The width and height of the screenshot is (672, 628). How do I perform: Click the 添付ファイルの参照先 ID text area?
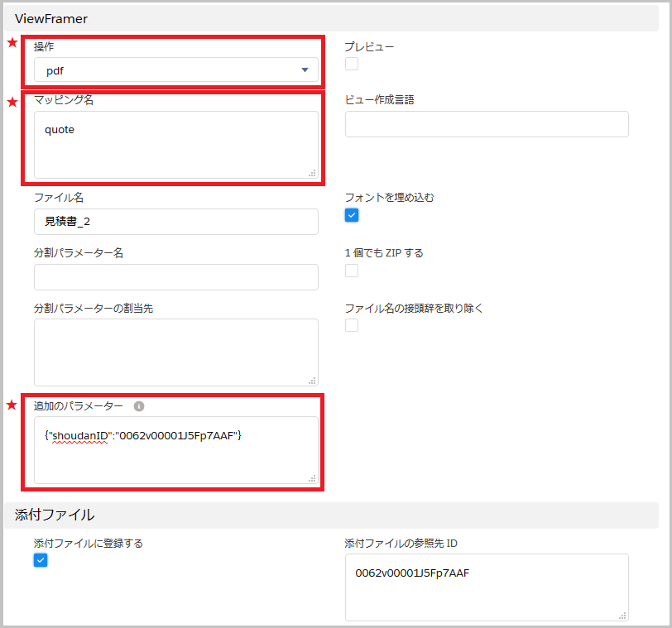(487, 587)
